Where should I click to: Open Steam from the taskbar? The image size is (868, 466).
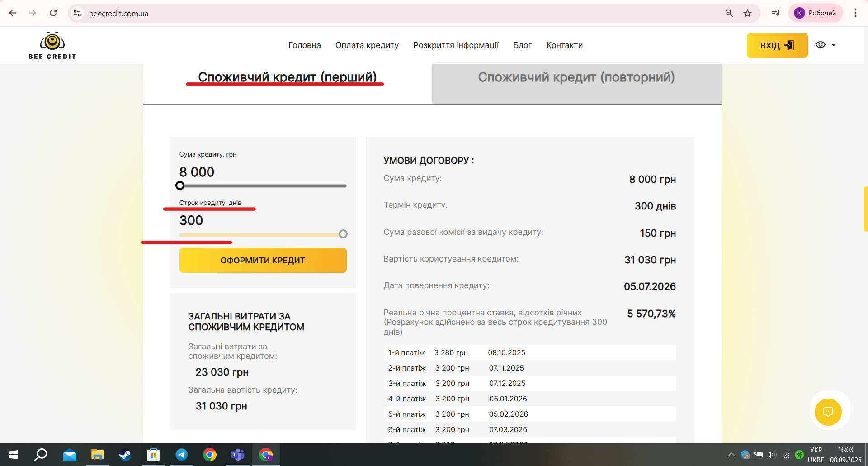tap(125, 455)
